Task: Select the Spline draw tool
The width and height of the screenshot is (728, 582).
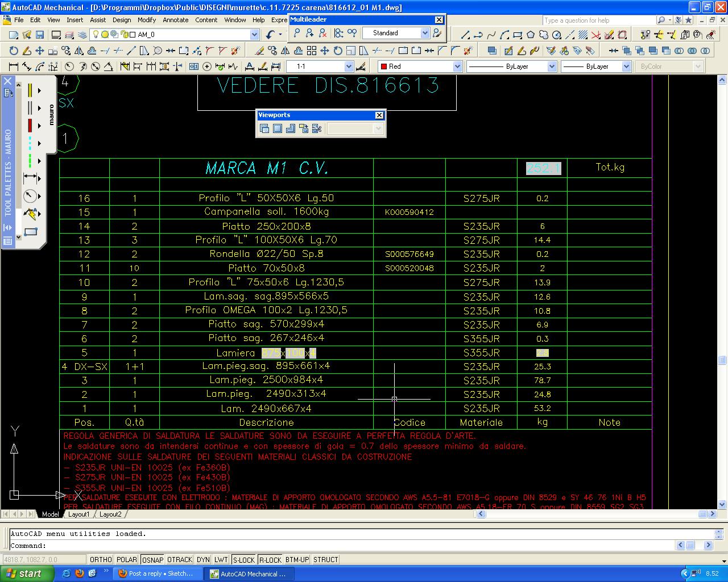Action: click(x=491, y=35)
